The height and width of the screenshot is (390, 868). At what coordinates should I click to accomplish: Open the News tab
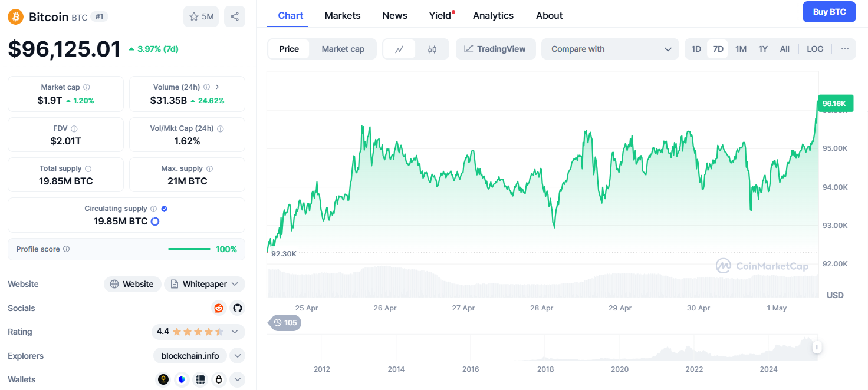point(395,15)
